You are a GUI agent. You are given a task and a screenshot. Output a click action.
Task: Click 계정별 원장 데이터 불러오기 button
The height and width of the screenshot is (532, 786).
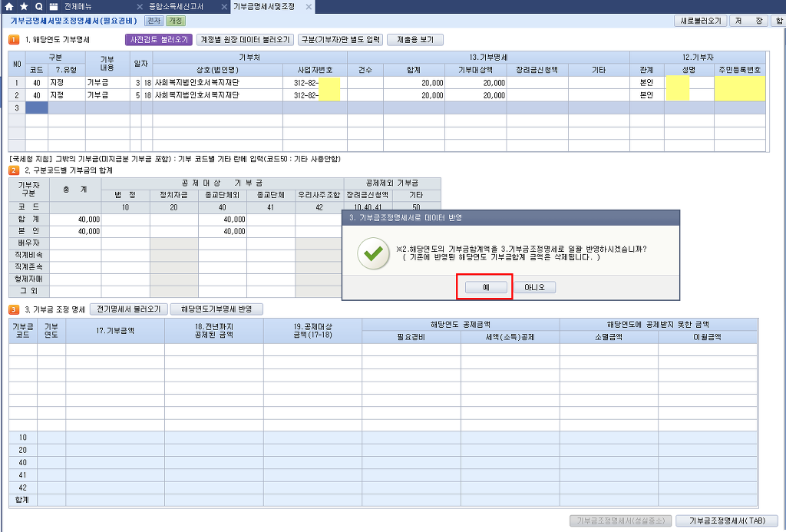click(245, 39)
